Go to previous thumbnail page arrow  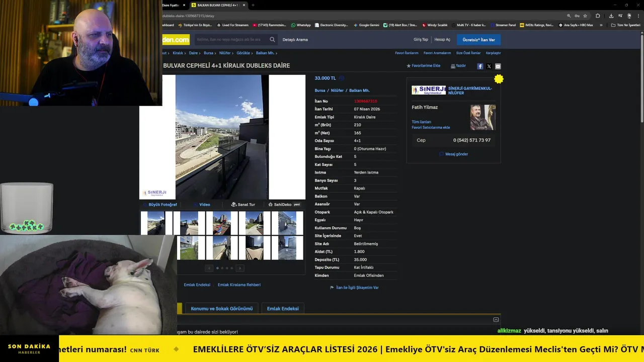pos(209,268)
